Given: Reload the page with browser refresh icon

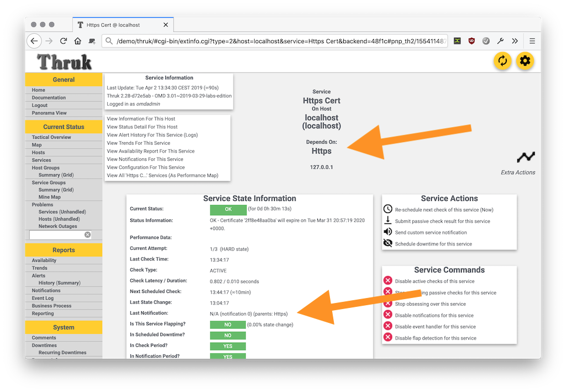Looking at the screenshot, I should [x=64, y=41].
